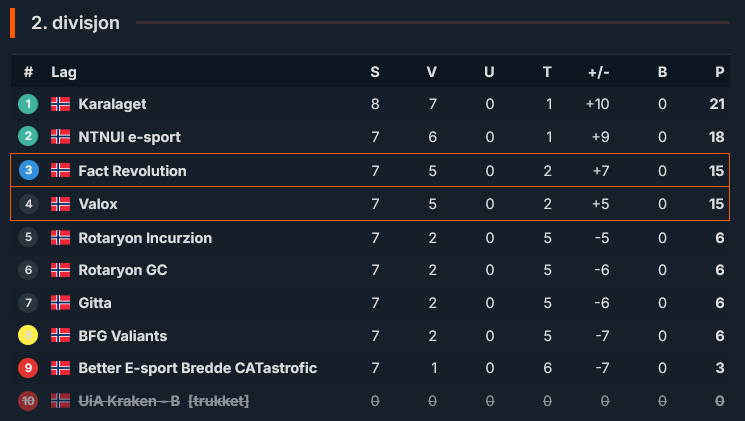The image size is (745, 421).
Task: Click the red rank 9 badge
Action: point(28,368)
